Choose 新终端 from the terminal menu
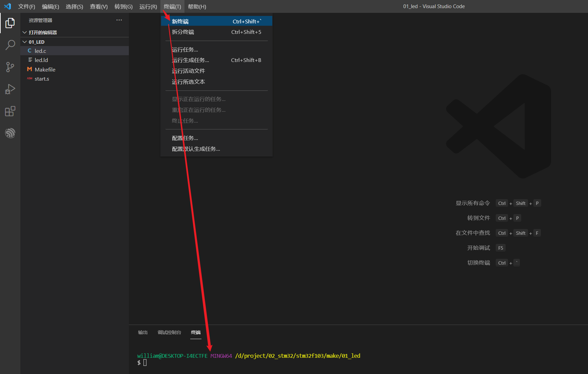The height and width of the screenshot is (374, 588). (216, 21)
